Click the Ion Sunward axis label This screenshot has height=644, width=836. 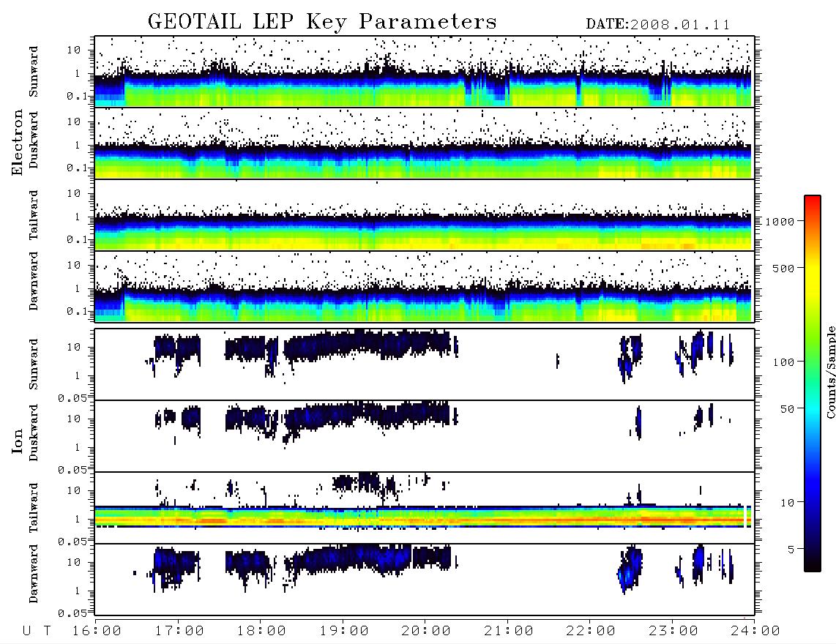[34, 364]
